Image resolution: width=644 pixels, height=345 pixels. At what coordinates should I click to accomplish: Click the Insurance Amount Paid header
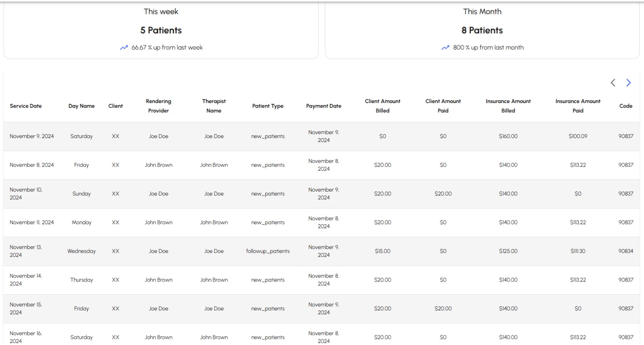[x=578, y=106]
